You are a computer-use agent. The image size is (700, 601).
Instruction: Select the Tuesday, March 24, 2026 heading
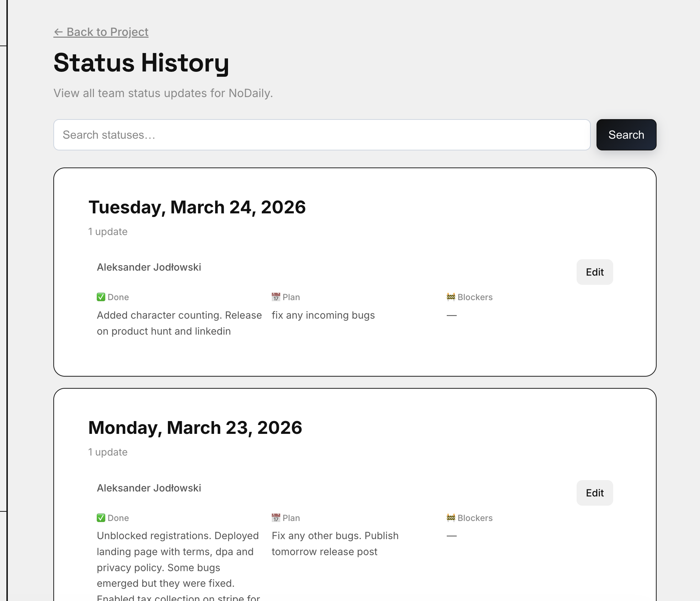tap(197, 207)
